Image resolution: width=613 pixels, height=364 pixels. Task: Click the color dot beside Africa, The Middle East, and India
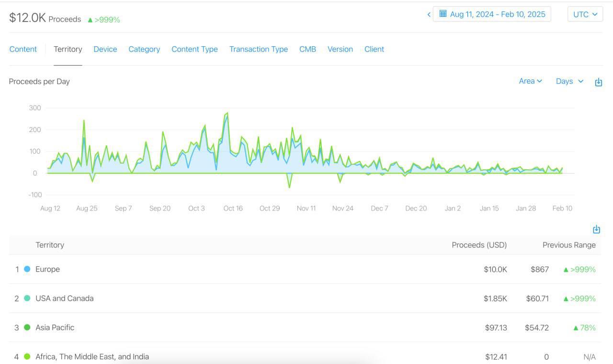[x=28, y=356]
